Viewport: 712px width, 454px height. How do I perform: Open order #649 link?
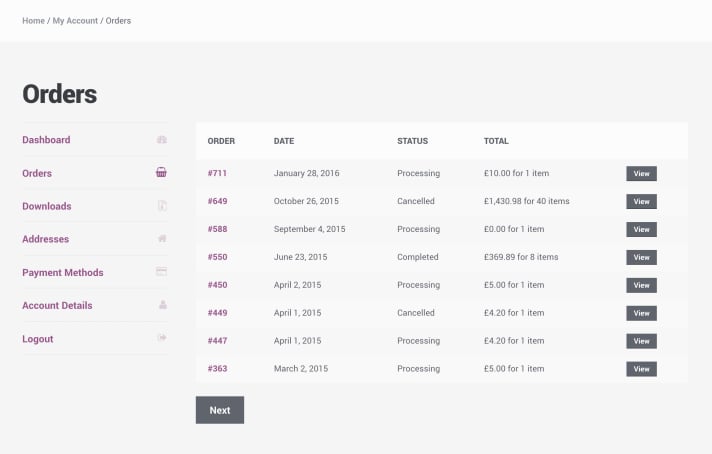pos(218,201)
